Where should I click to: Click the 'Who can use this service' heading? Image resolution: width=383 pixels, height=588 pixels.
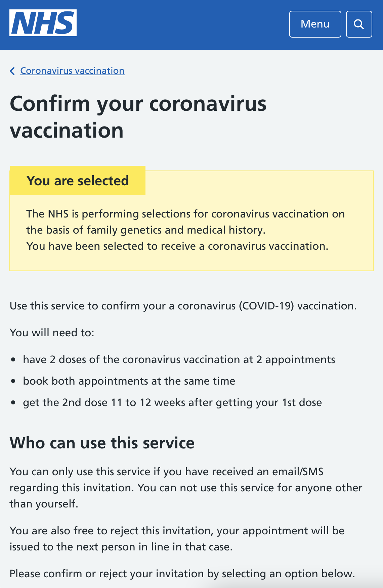[102, 443]
